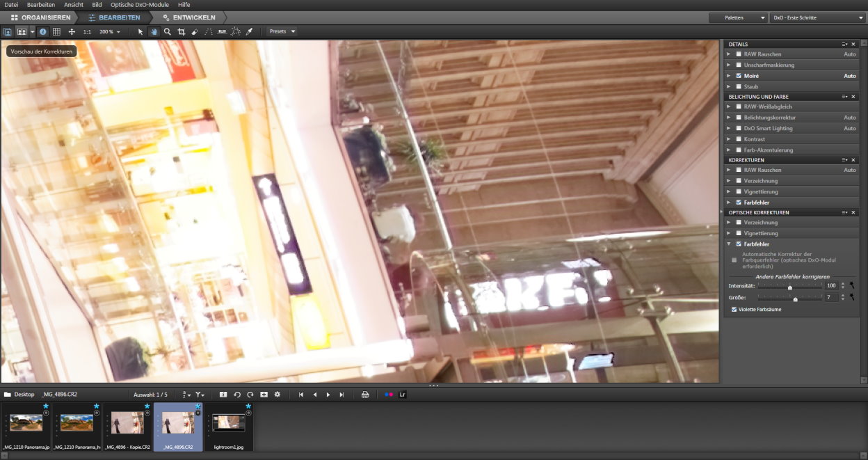Screen dimensions: 868x460
Task: Rotate image left in filmstrip toolbar
Action: [237, 395]
